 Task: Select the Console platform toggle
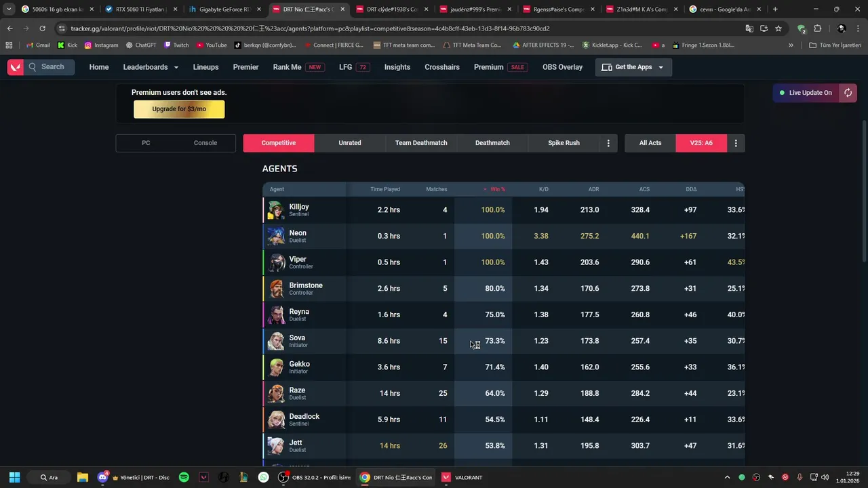pyautogui.click(x=205, y=143)
